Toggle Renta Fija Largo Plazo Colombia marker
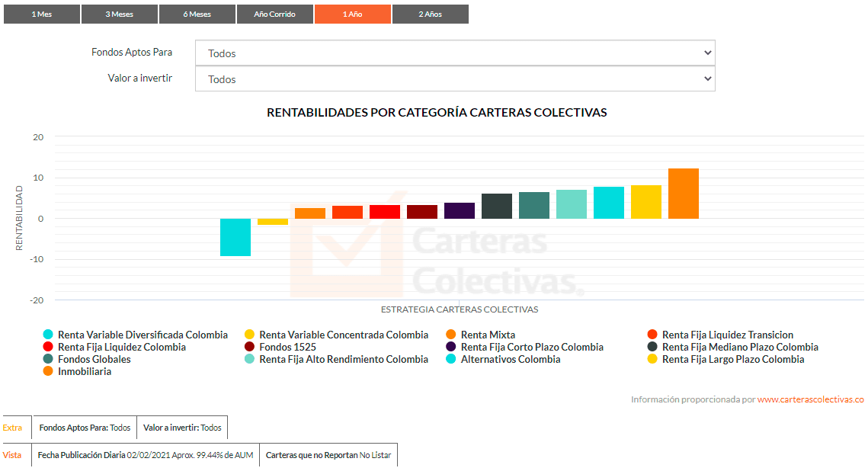The width and height of the screenshot is (868, 468). pyautogui.click(x=652, y=359)
